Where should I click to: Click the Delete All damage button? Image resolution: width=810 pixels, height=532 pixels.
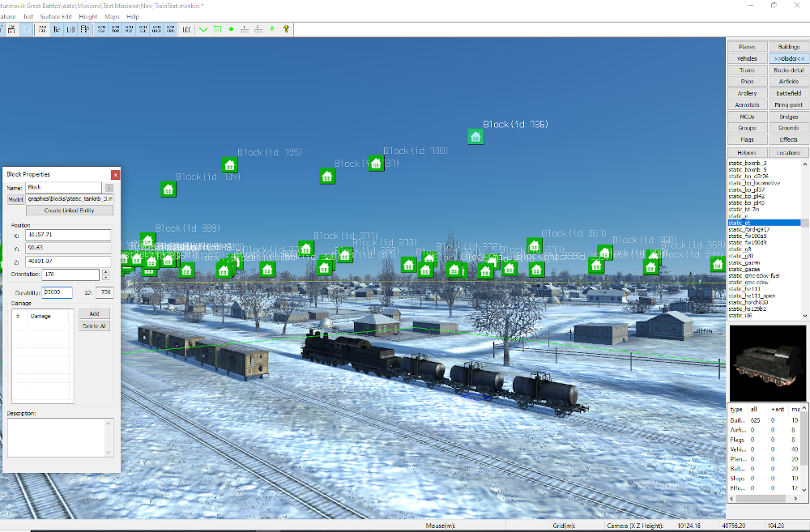point(94,326)
